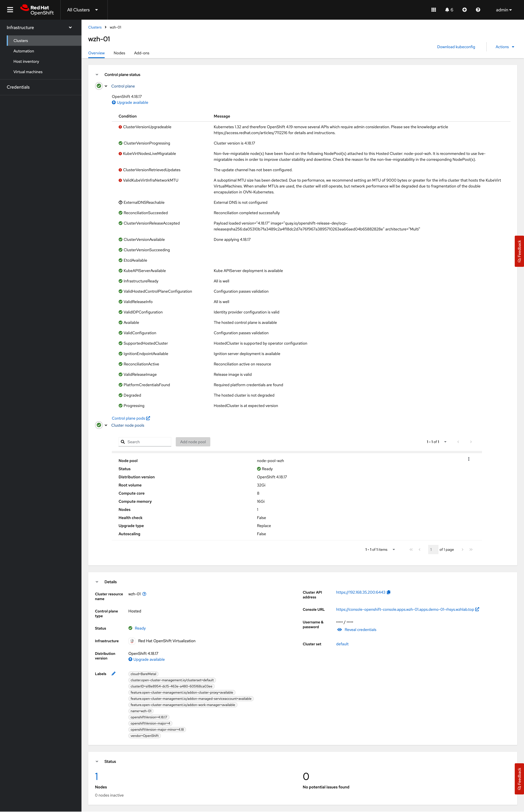The width and height of the screenshot is (524, 812).
Task: Click help icon next to wzh-01 resource name
Action: pos(144,594)
